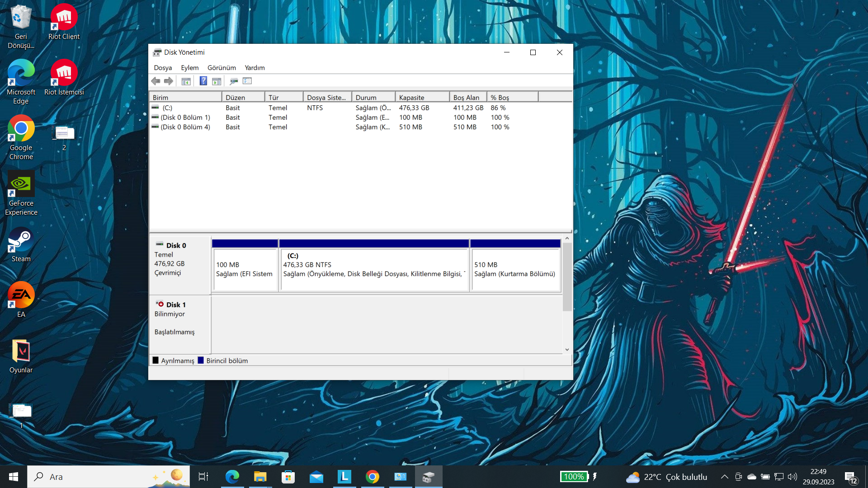Viewport: 868px width, 488px height.
Task: Open the Yardım menu
Action: 255,68
